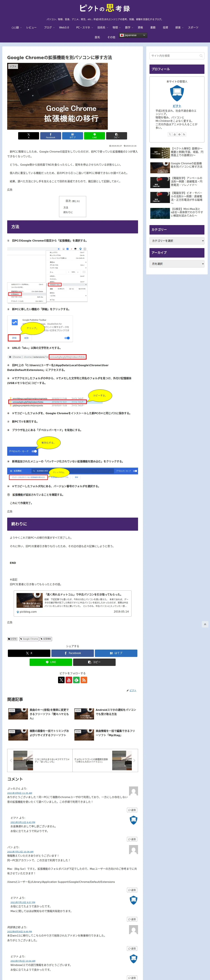Viewport: 210px width, 980px height.
Task: Click ソフト category label on featured image
Action: tap(13, 66)
